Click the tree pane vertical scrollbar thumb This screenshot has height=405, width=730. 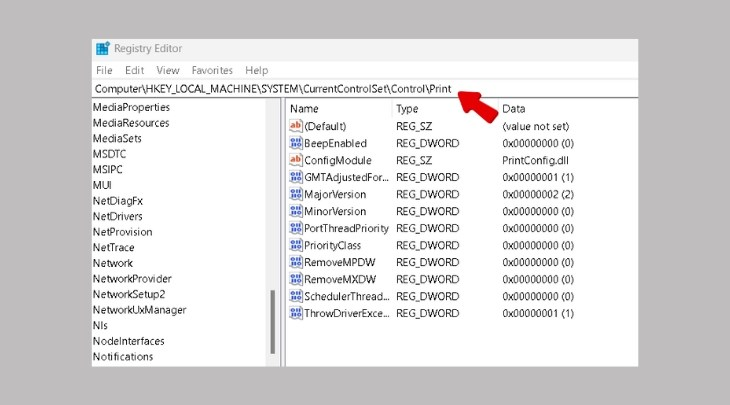pyautogui.click(x=272, y=322)
